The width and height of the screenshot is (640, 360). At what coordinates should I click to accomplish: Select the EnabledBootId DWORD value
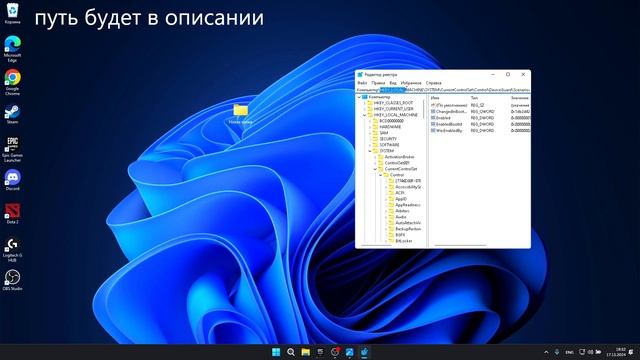449,124
